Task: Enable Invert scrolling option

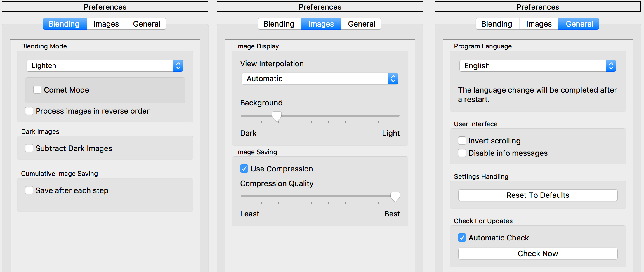Action: click(x=462, y=141)
